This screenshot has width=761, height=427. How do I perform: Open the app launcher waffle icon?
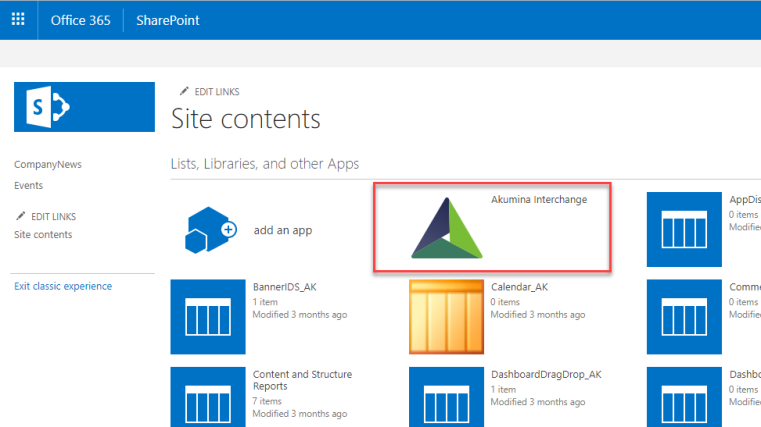pyautogui.click(x=18, y=20)
